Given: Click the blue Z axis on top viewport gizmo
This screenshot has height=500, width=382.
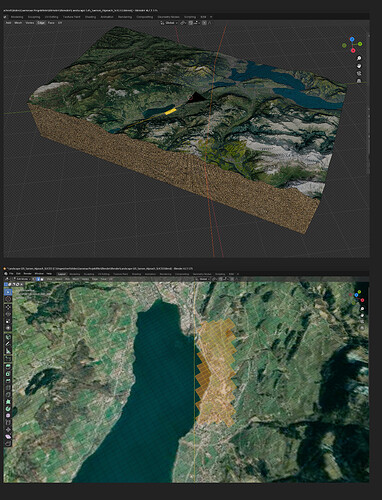Looking at the screenshot, I should click(352, 39).
